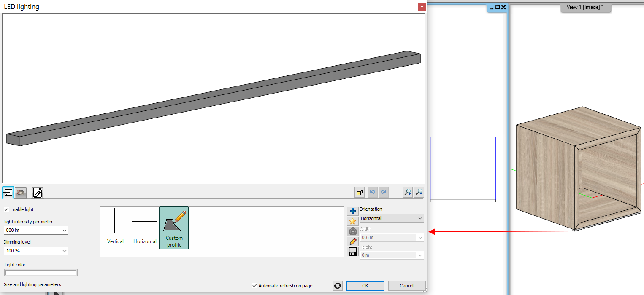Click the refresh arrows icon next to OK
Viewport: 644px width, 295px height.
338,286
